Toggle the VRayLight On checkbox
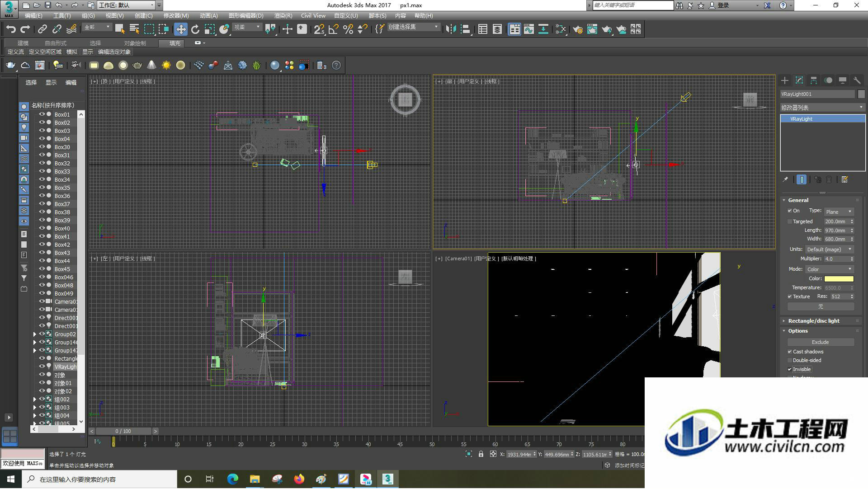This screenshot has height=489, width=868. coord(790,211)
